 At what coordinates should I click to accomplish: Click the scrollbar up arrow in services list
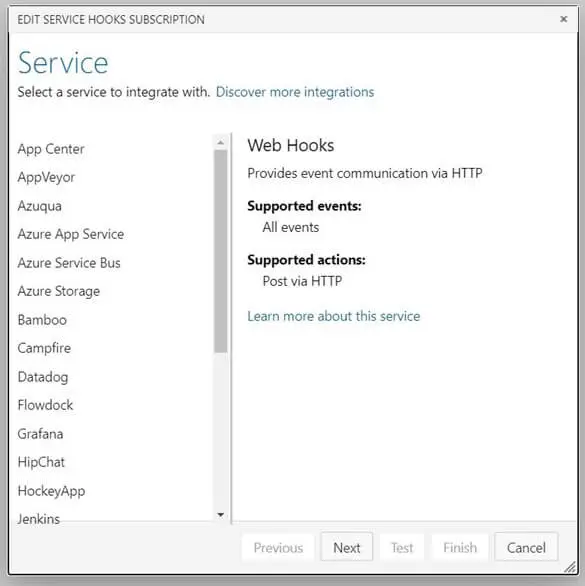click(x=221, y=142)
